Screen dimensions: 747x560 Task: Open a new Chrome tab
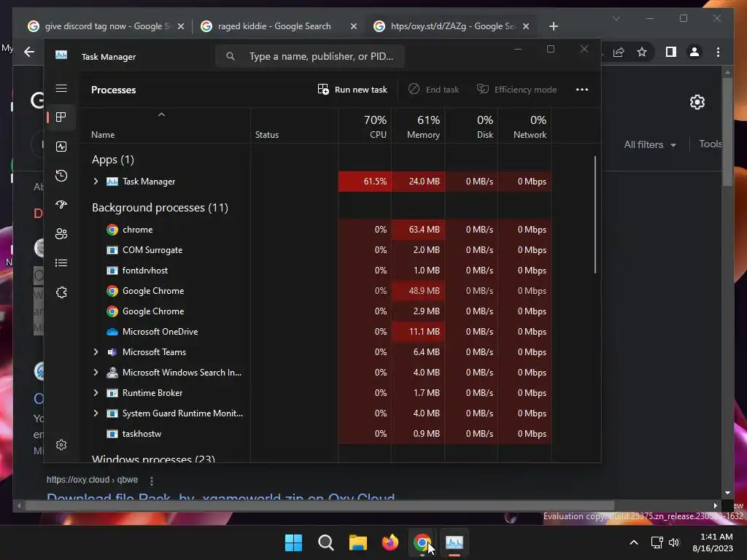coord(553,27)
